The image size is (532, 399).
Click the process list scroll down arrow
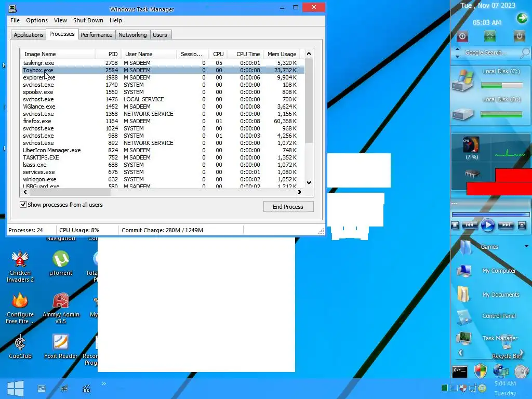309,182
